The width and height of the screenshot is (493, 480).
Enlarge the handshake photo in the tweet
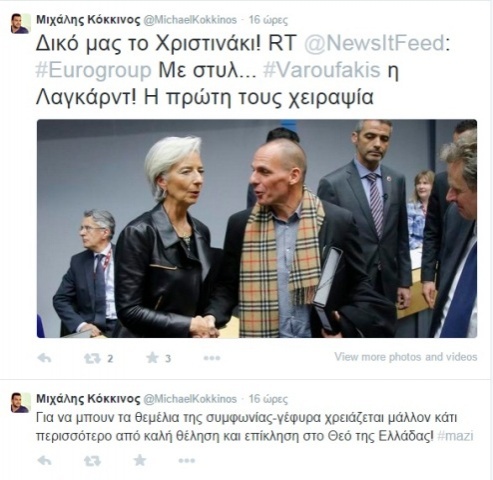[257, 229]
